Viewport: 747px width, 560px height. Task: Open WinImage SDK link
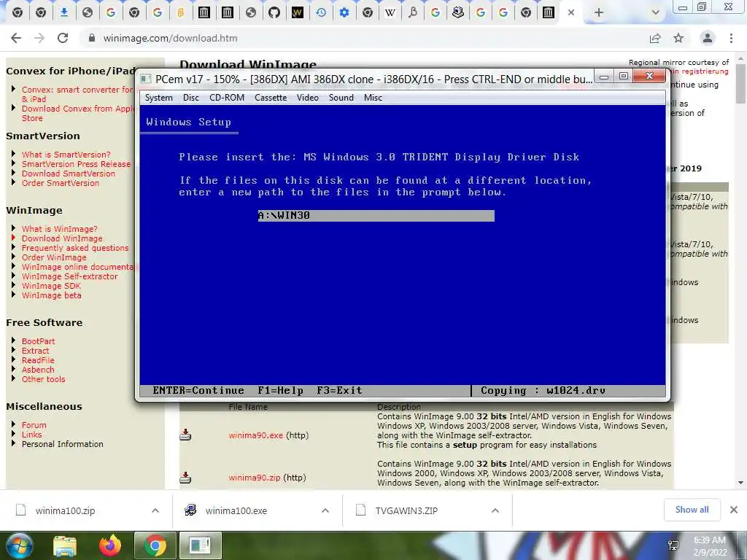pyautogui.click(x=51, y=286)
